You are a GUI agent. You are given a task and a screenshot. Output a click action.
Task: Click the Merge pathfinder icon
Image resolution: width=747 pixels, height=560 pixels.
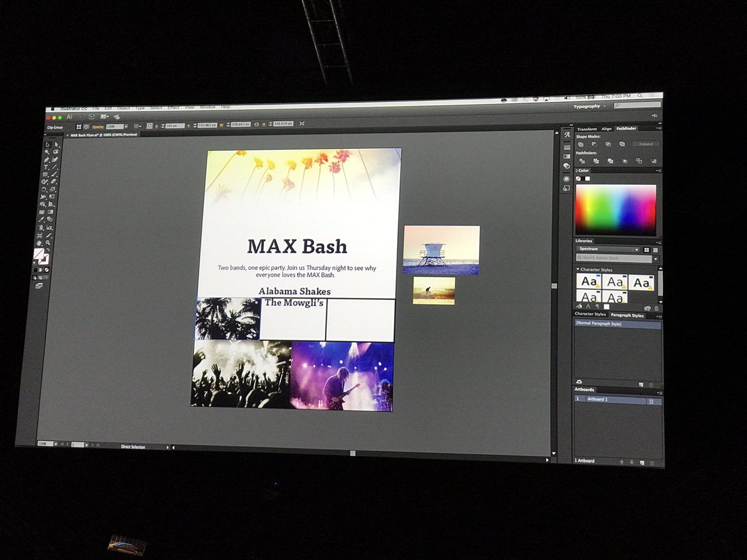[x=610, y=161]
